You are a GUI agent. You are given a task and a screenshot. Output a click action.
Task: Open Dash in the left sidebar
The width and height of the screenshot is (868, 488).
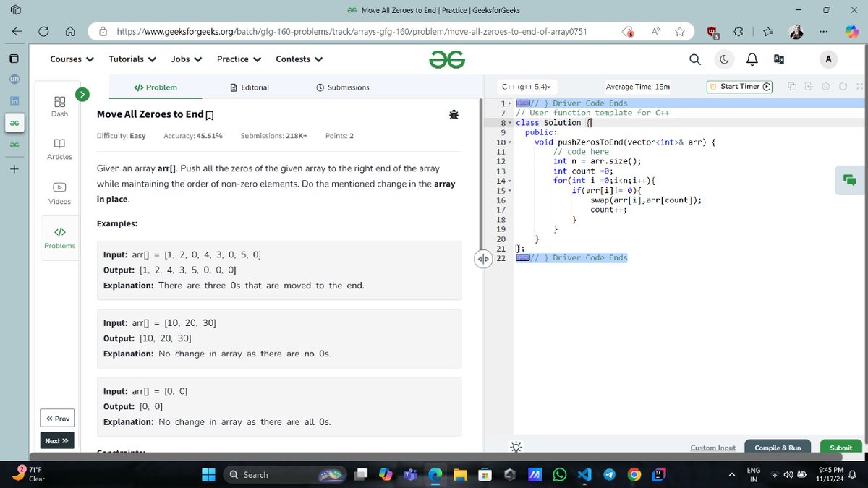tap(60, 107)
